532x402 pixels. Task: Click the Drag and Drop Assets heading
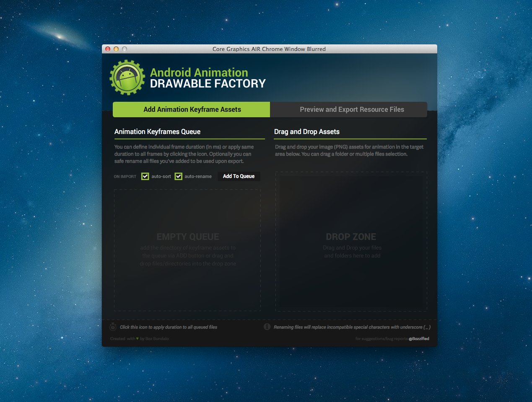[x=307, y=131]
